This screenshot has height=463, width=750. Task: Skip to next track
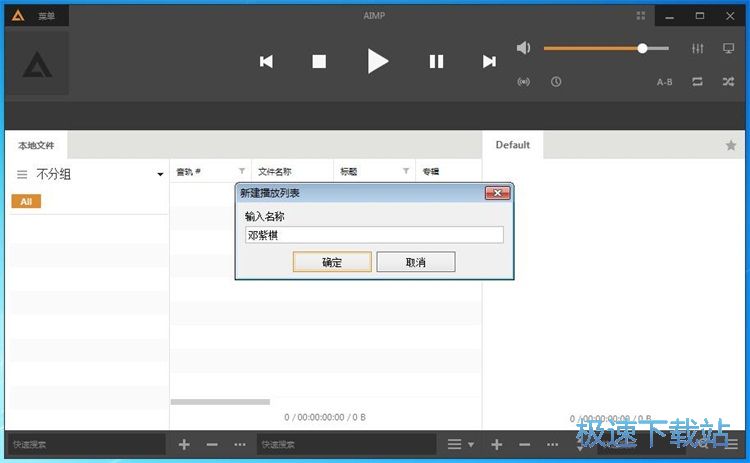[x=489, y=61]
